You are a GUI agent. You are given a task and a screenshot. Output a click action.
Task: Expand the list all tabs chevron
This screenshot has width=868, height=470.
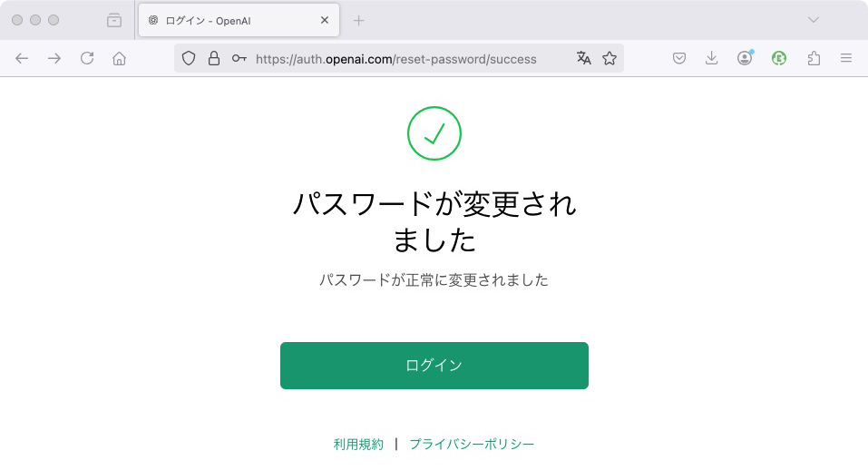(814, 20)
